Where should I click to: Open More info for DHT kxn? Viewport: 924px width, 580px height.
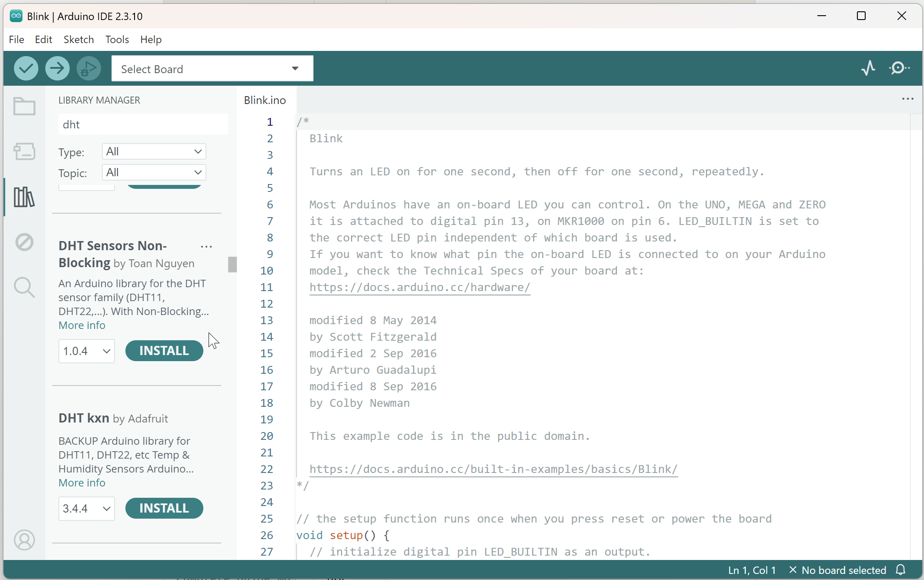(82, 483)
